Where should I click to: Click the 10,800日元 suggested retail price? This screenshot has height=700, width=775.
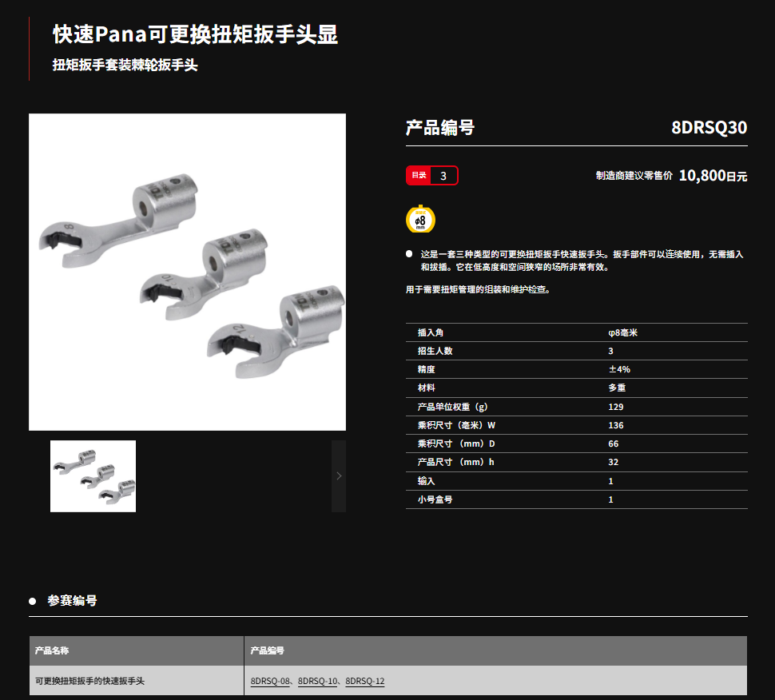tap(712, 176)
